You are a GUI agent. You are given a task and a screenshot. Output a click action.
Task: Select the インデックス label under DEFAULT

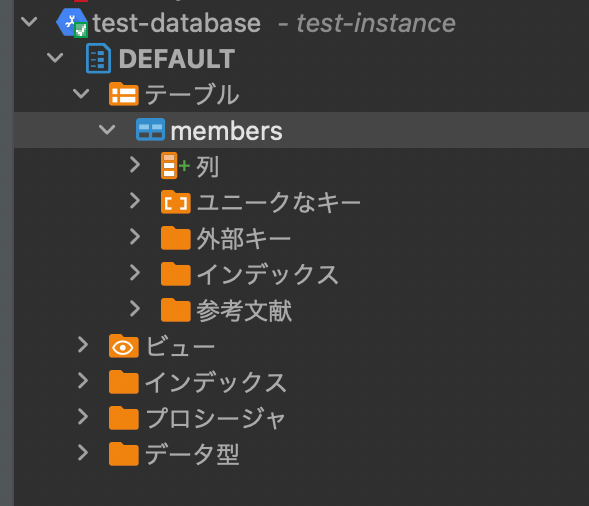coord(216,382)
